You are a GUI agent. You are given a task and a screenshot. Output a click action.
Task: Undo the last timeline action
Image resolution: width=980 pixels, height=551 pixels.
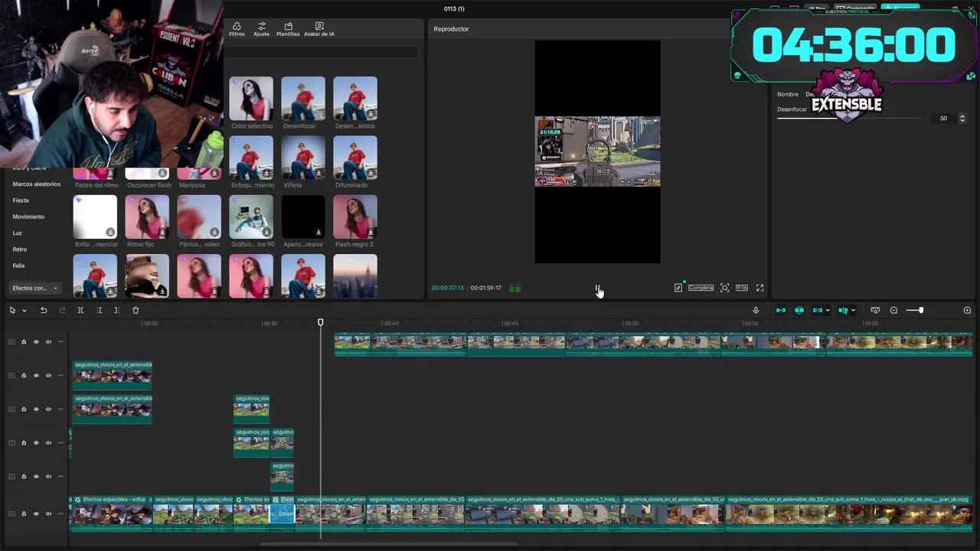coord(44,310)
